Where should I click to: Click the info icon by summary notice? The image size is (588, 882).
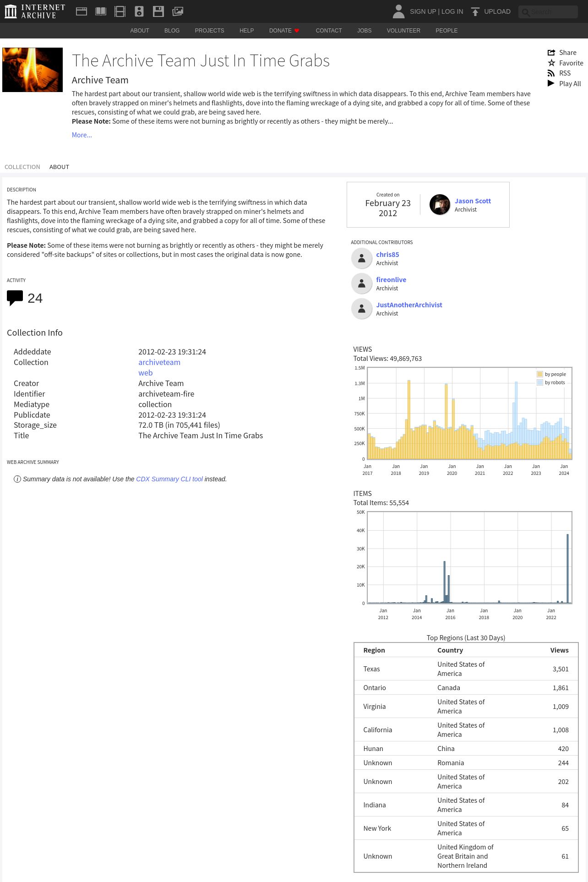17,479
